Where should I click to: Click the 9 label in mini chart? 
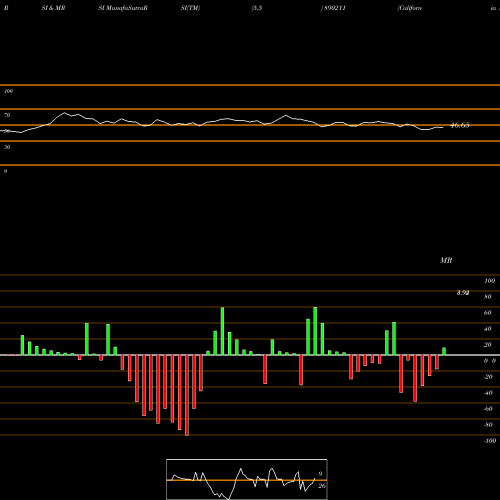[x=320, y=474]
